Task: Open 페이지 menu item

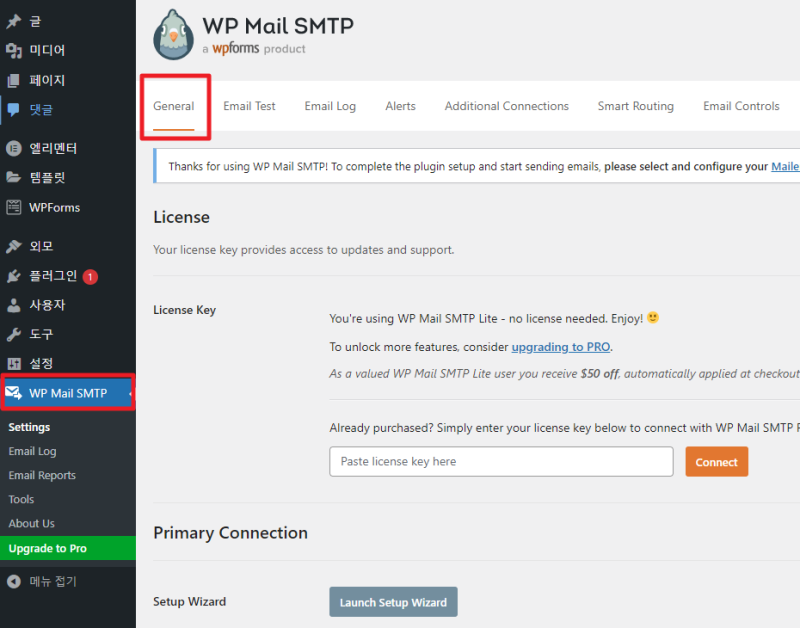Action: (x=47, y=80)
